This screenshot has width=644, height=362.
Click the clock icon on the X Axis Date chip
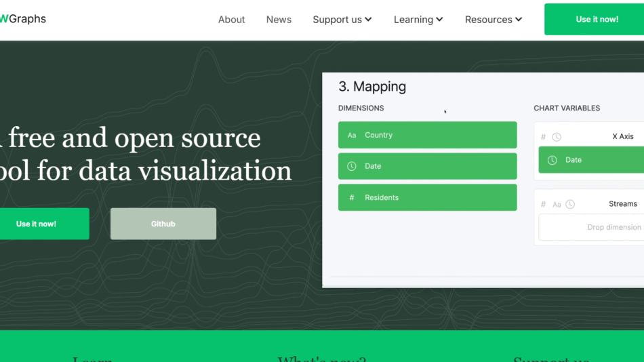[552, 160]
